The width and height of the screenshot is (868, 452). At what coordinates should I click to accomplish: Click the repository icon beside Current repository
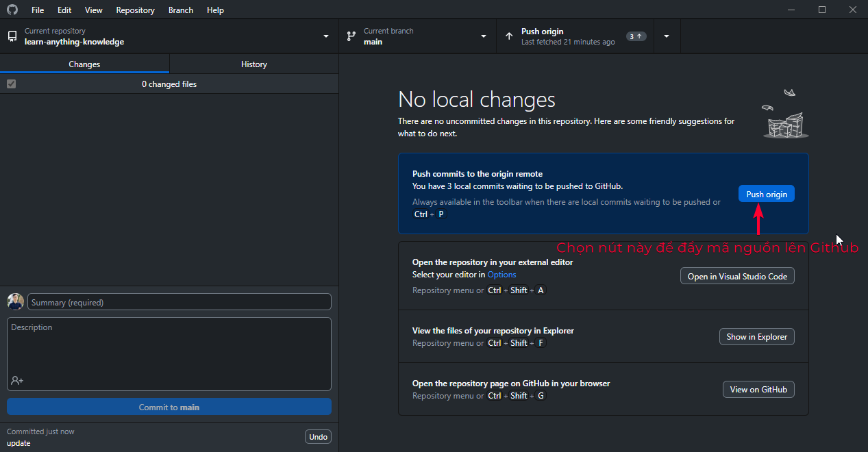tap(12, 36)
